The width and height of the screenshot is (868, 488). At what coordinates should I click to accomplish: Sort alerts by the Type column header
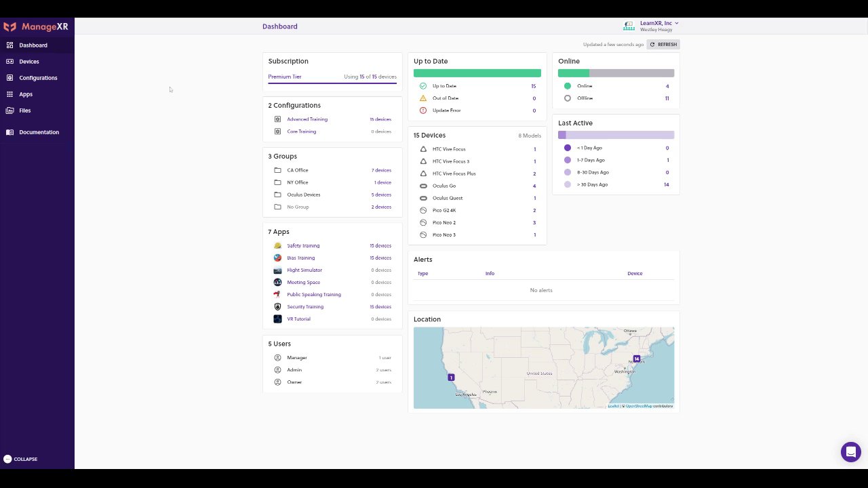[423, 274]
